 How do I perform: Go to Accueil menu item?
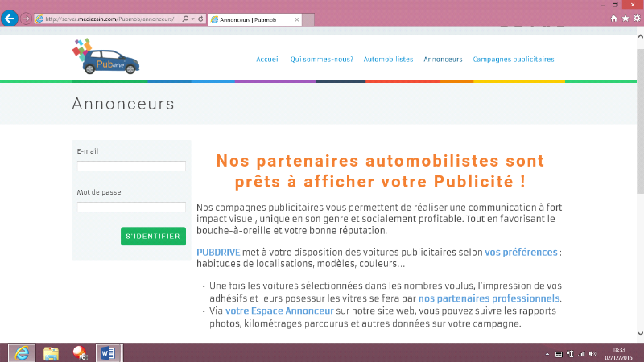click(x=268, y=59)
